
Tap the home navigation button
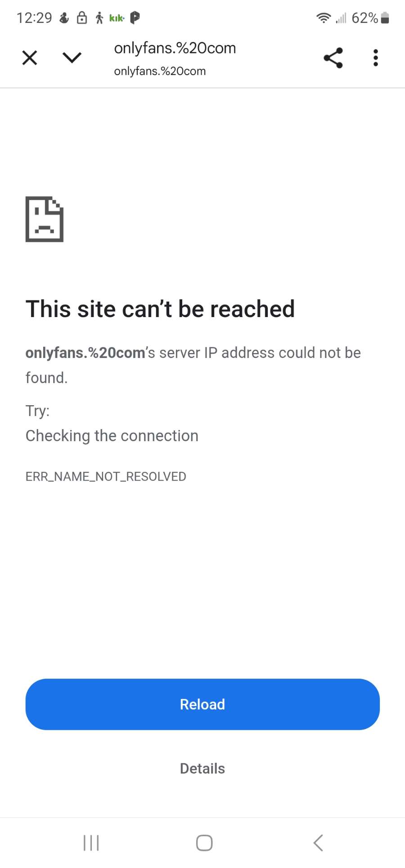pos(204,843)
